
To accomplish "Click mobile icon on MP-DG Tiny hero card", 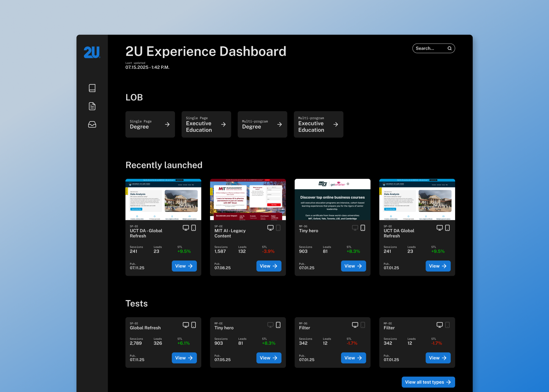I will tap(363, 228).
